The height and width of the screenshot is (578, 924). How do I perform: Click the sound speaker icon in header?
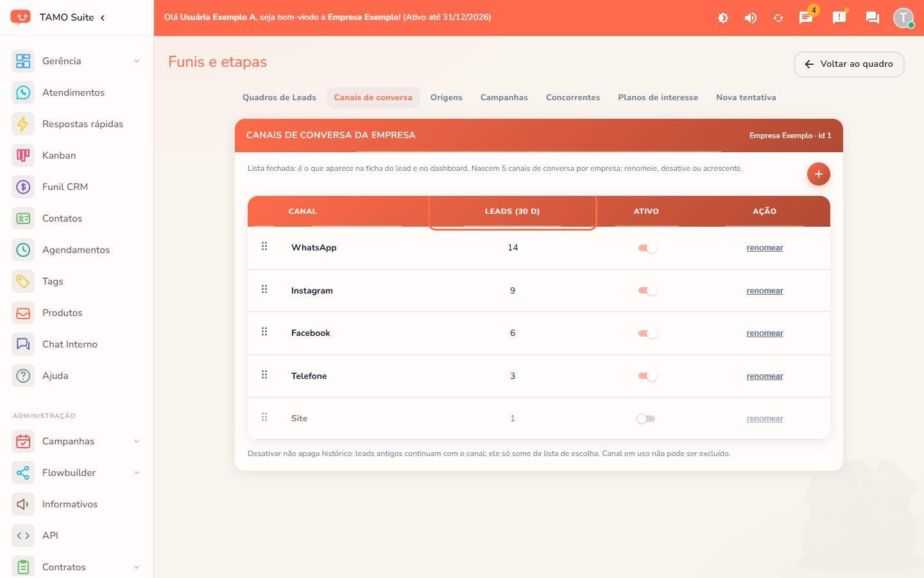751,18
